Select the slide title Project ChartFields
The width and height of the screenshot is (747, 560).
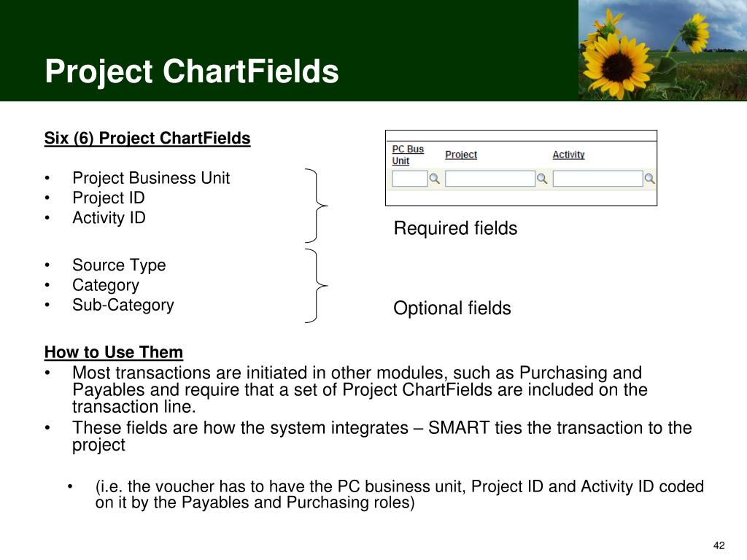[192, 71]
